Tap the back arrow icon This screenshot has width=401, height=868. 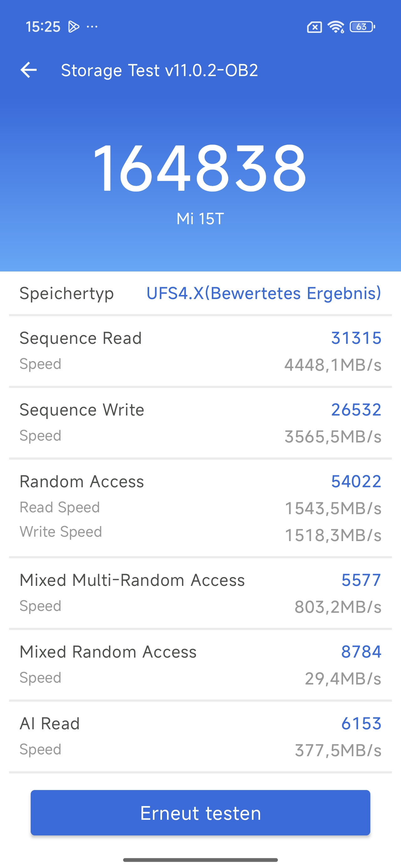(29, 70)
